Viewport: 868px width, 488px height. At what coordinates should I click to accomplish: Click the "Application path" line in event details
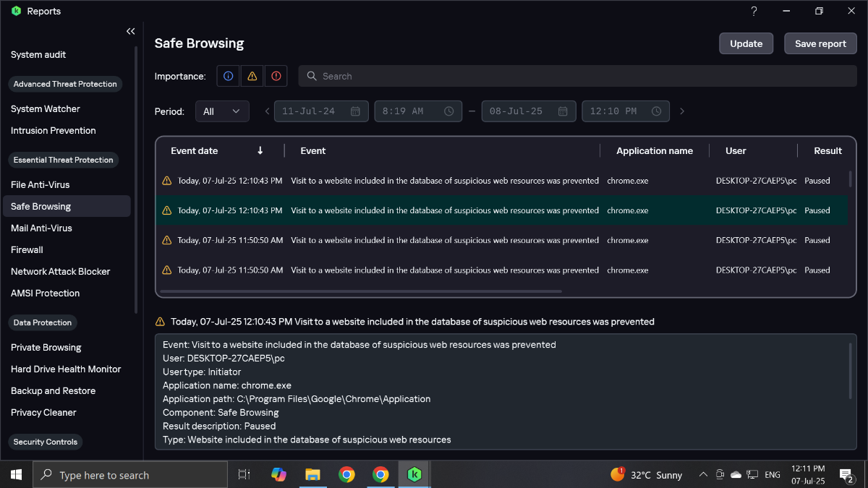(297, 399)
